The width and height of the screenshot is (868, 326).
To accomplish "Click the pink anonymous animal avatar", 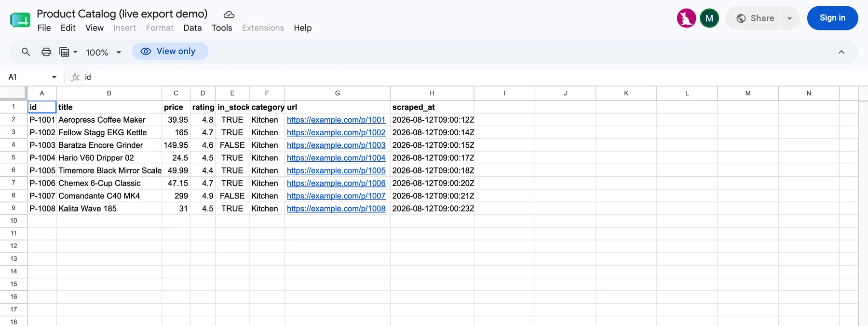I will pos(686,18).
